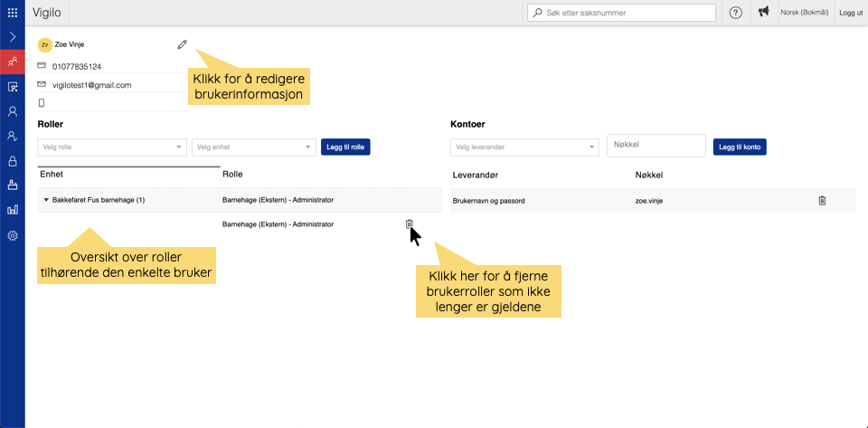Click the padlock icon in sidebar
This screenshot has height=428, width=868.
pos(13,161)
